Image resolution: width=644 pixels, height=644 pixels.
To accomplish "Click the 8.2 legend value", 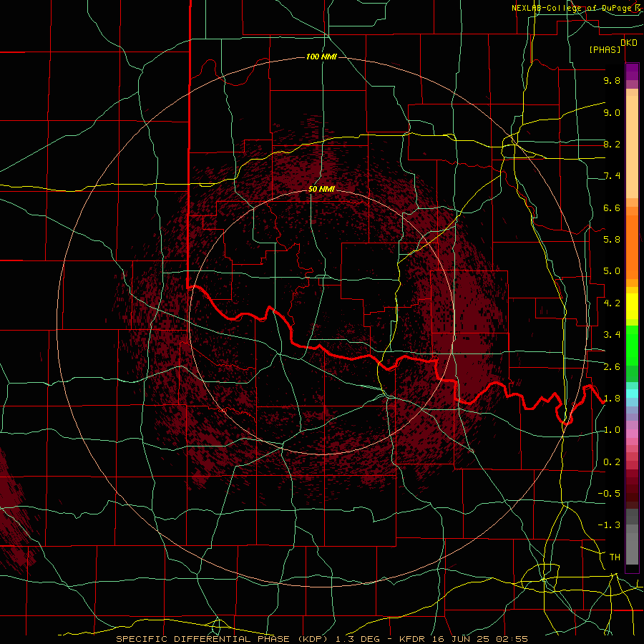I will pos(612,144).
